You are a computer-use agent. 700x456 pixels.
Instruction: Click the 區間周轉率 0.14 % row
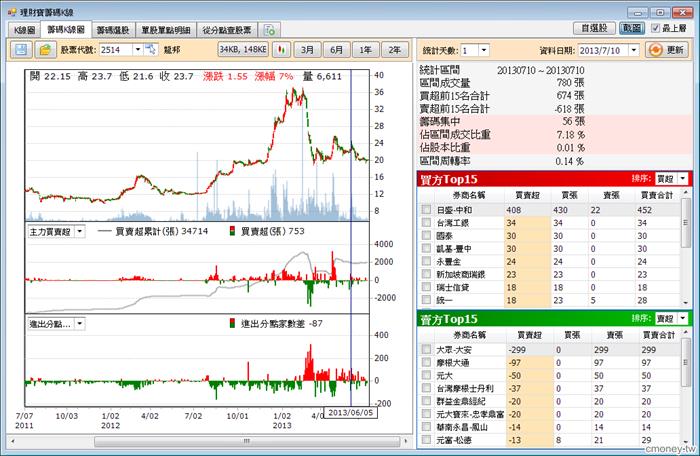coord(554,161)
